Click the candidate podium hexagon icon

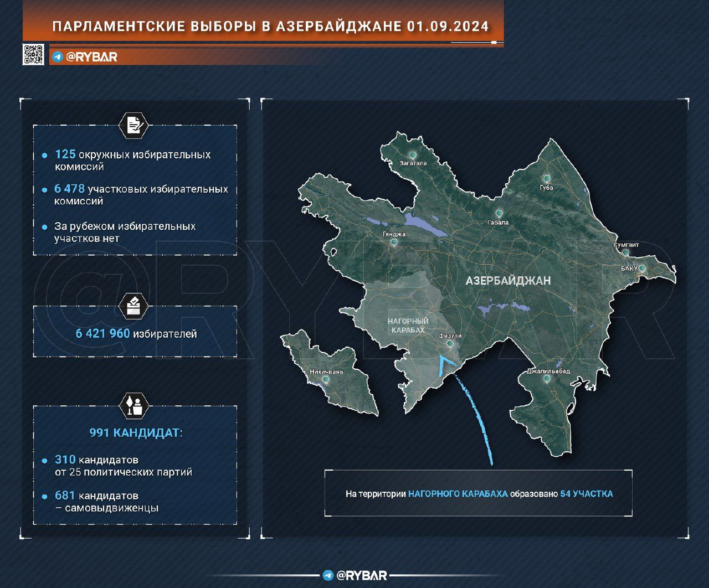pos(134,406)
